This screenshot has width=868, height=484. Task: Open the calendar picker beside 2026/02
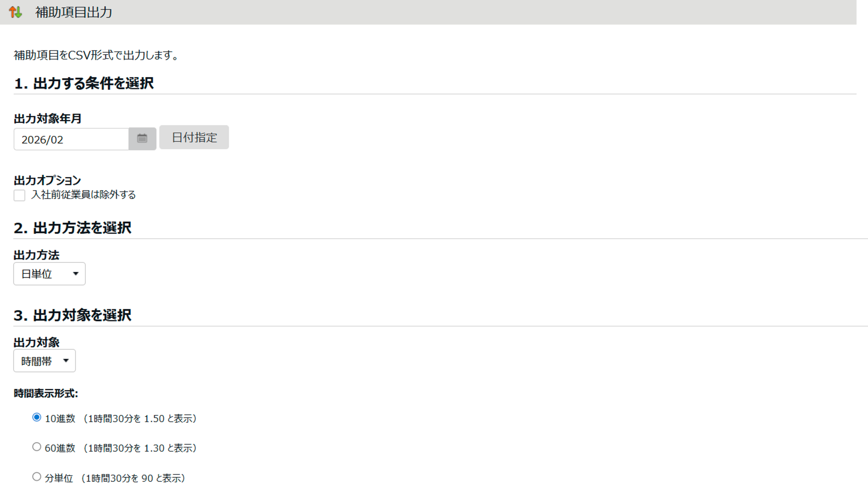point(142,138)
